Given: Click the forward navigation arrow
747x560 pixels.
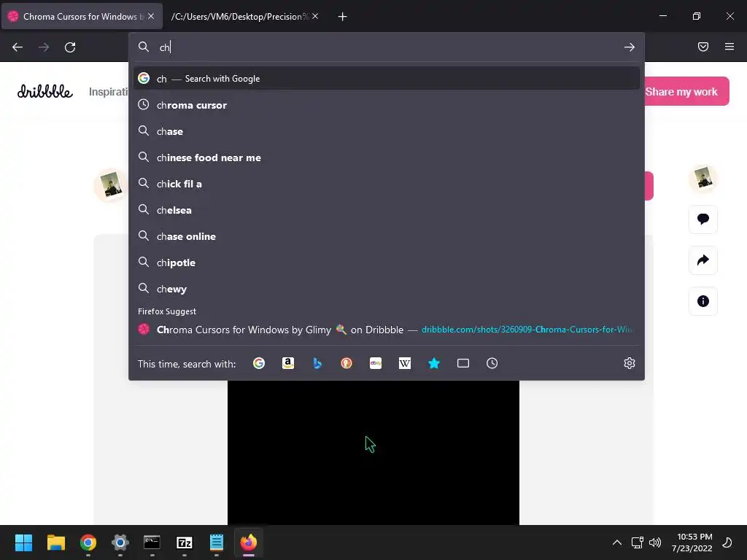Looking at the screenshot, I should coord(44,47).
